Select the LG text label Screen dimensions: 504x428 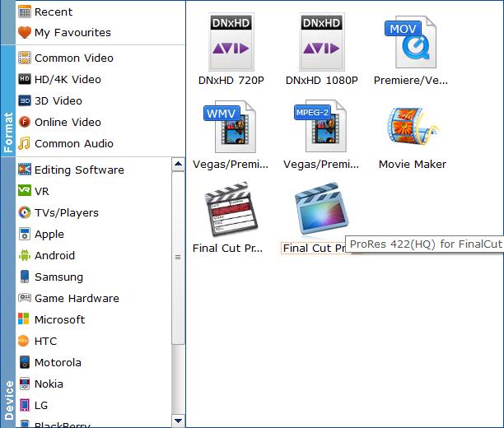tap(41, 406)
